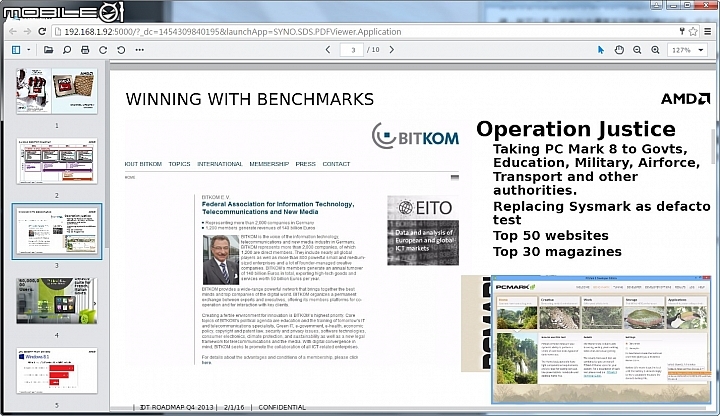
Task: Go forward in browser history
Action: (28, 31)
